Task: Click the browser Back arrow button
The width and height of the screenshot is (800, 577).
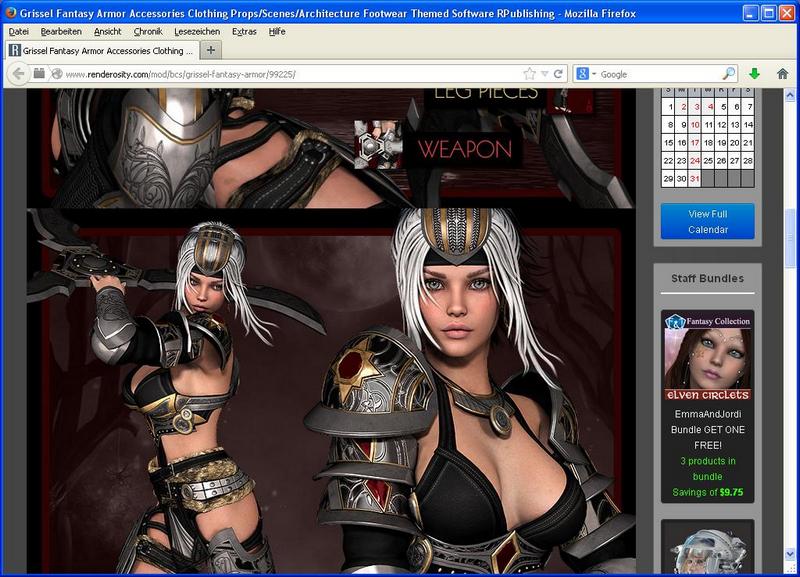Action: (18, 74)
